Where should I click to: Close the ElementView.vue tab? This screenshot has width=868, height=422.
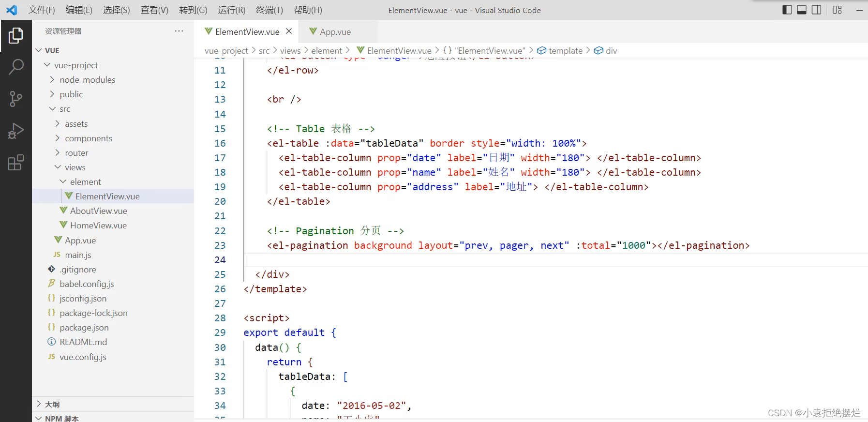[x=289, y=31]
